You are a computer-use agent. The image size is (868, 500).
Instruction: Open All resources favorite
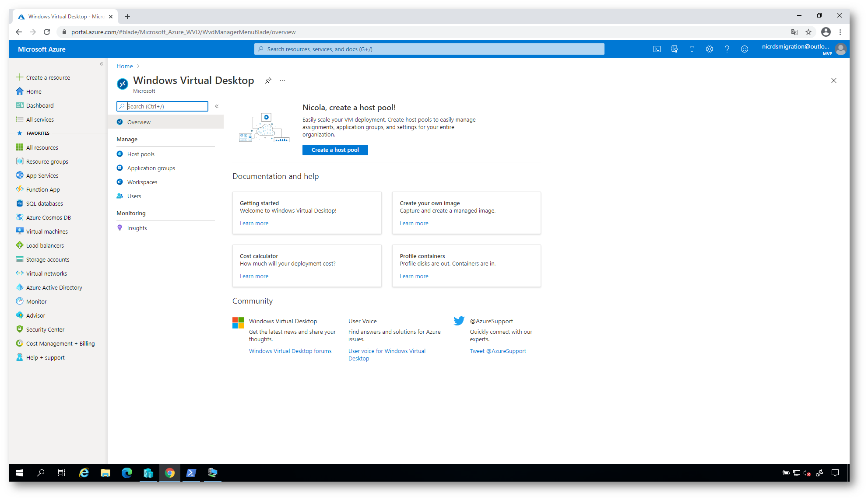(x=37, y=147)
